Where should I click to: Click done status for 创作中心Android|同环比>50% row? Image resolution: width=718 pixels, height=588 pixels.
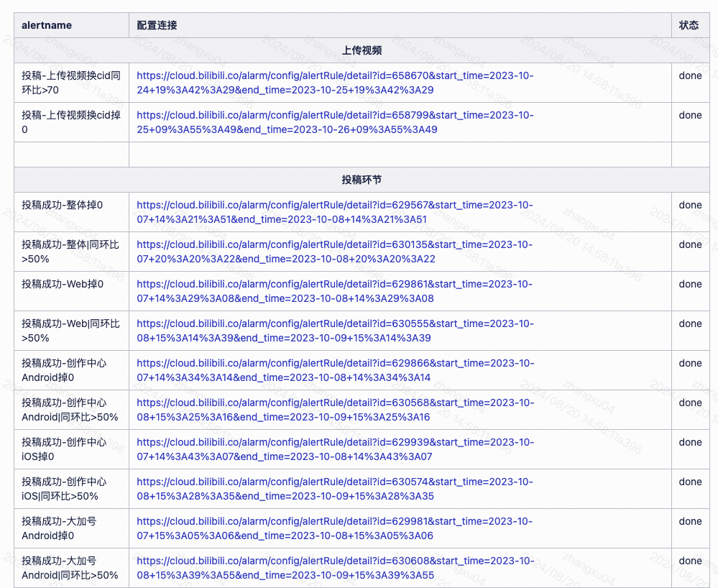[690, 403]
